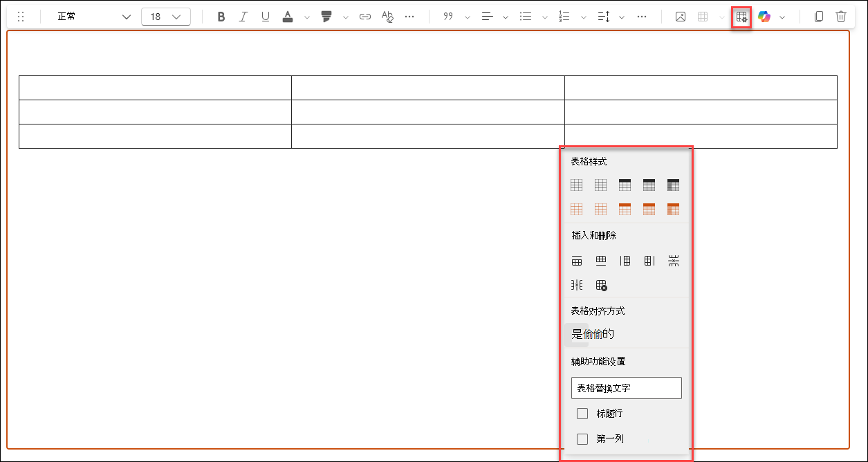Viewport: 868px width, 462px height.
Task: Apply orange header with banded rows style
Action: point(649,209)
